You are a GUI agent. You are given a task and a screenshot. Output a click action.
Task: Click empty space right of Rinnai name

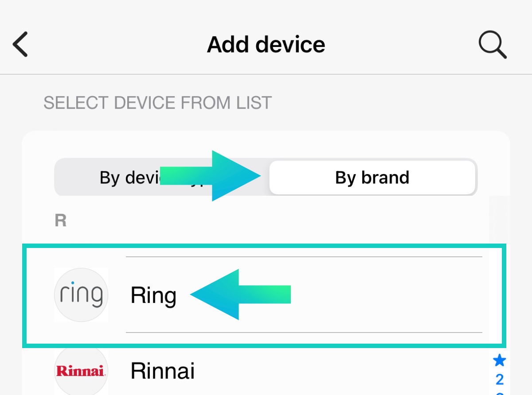pos(332,371)
